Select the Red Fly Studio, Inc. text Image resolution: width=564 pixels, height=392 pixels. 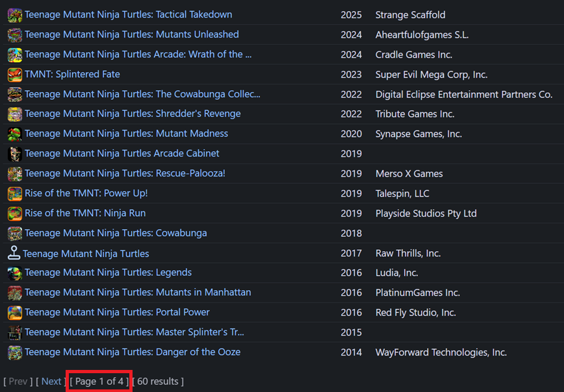click(416, 313)
